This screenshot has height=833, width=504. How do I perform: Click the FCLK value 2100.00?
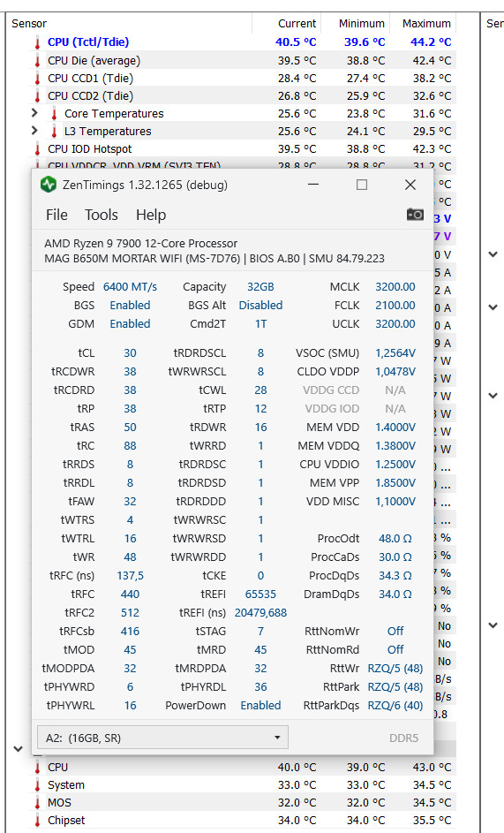395,306
